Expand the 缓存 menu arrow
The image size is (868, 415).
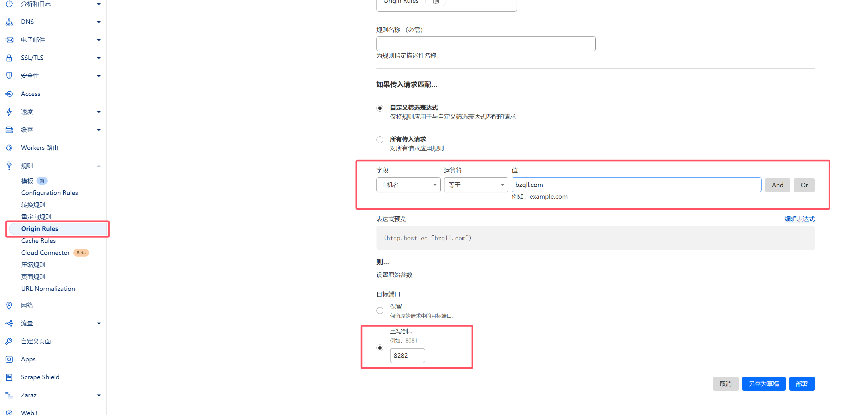[x=99, y=130]
